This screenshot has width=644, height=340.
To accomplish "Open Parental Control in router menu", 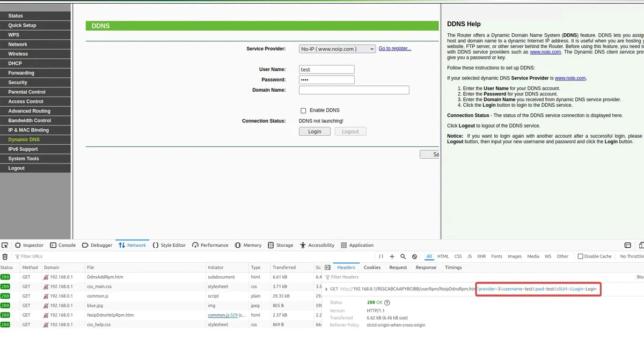I will point(35,92).
